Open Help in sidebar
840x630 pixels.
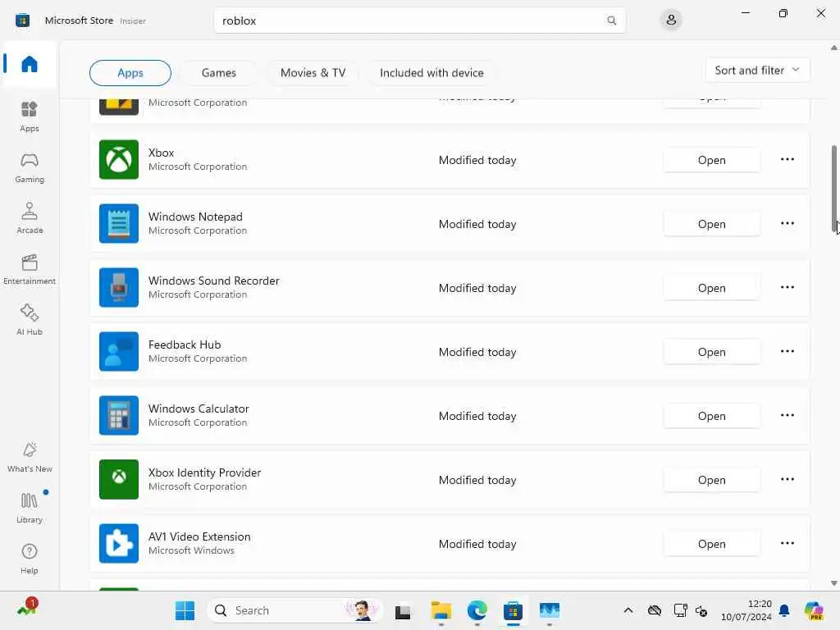pyautogui.click(x=30, y=559)
